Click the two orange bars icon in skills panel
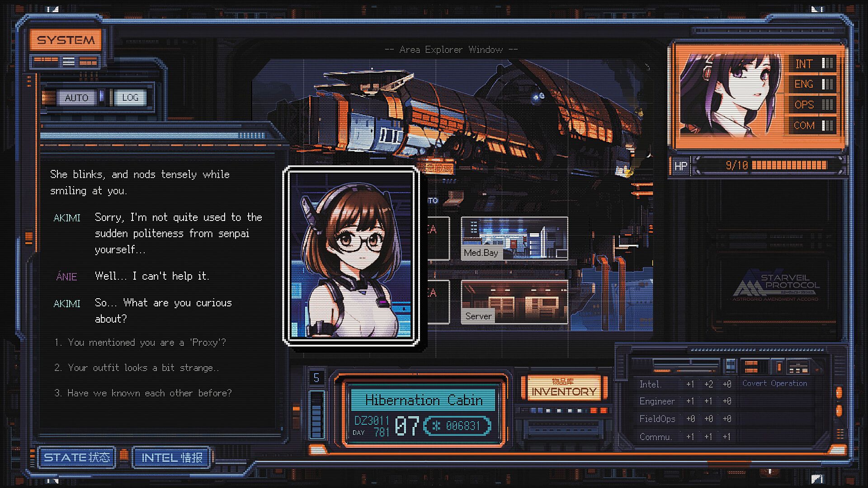This screenshot has width=868, height=488. coord(751,366)
